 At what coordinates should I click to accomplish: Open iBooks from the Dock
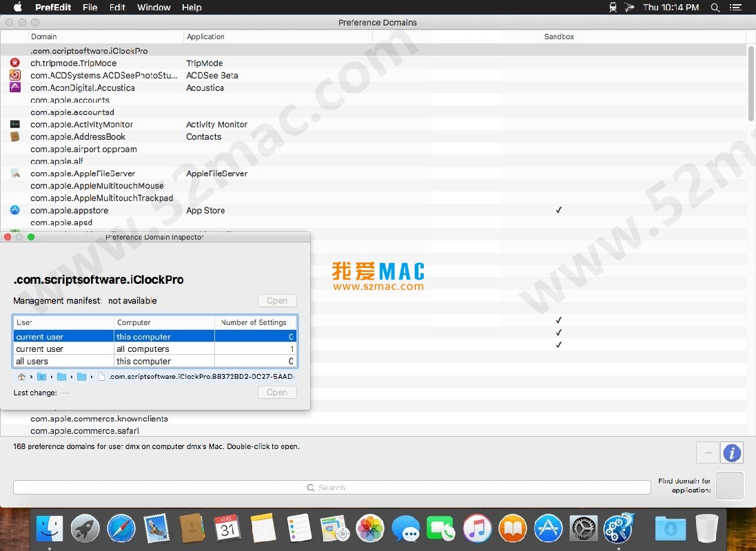[x=513, y=529]
